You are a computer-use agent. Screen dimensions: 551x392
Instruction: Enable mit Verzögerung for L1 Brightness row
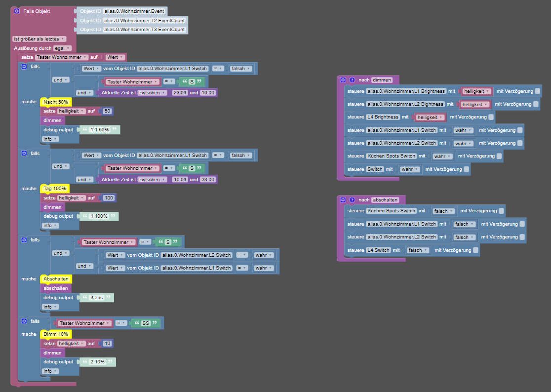point(537,91)
